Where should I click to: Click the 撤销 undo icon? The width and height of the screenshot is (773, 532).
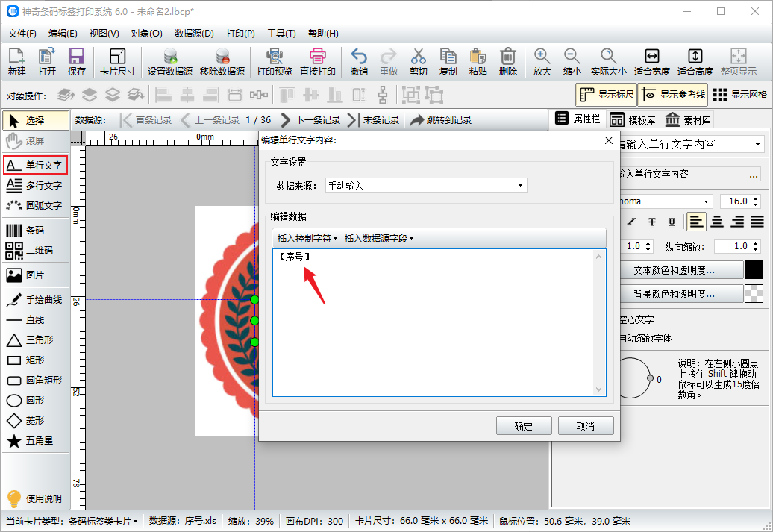tap(358, 57)
